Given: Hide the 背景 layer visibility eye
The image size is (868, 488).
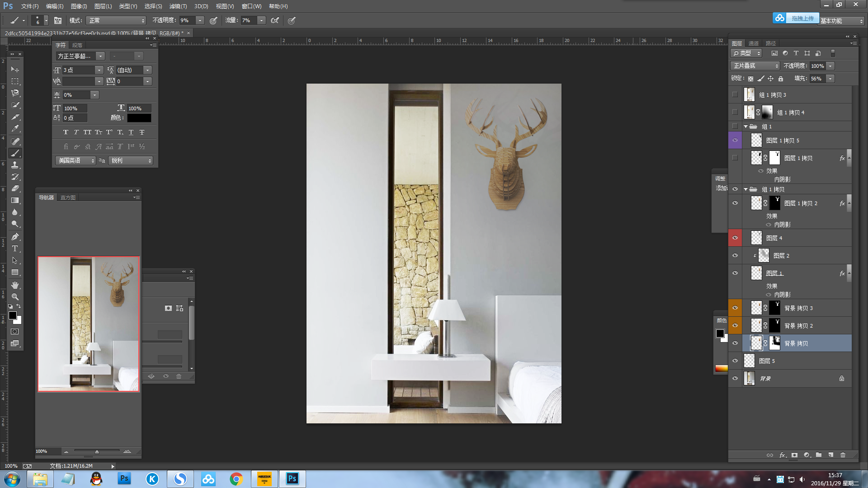Looking at the screenshot, I should (735, 379).
